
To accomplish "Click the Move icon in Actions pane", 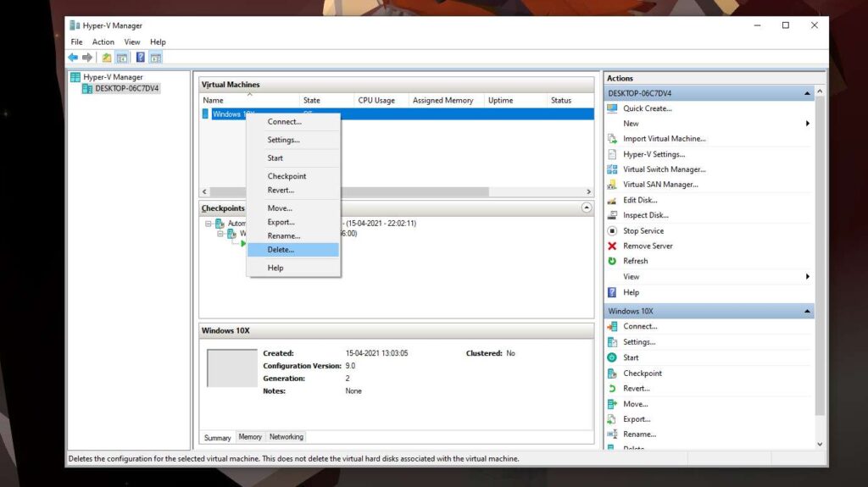I will click(x=612, y=404).
